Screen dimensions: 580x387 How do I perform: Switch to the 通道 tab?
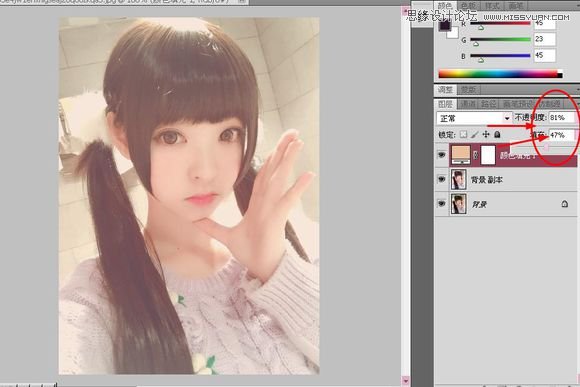tap(468, 104)
